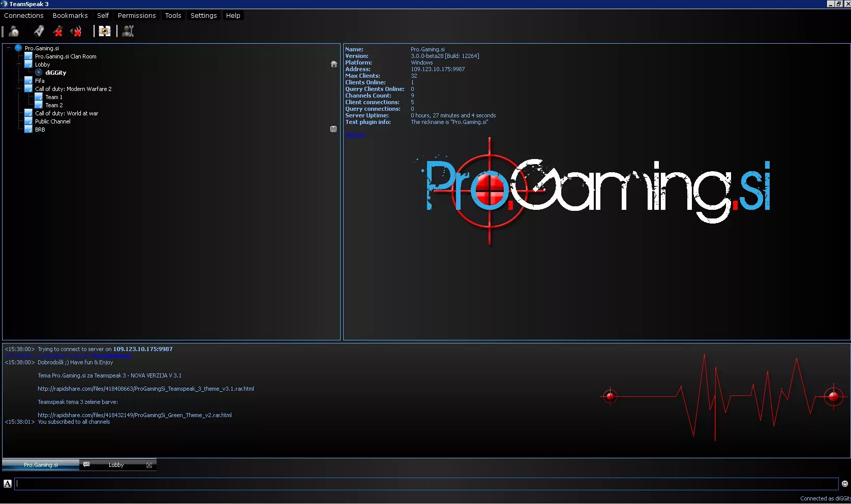The height and width of the screenshot is (504, 851).
Task: Open the emoticon smiley picker
Action: click(845, 484)
